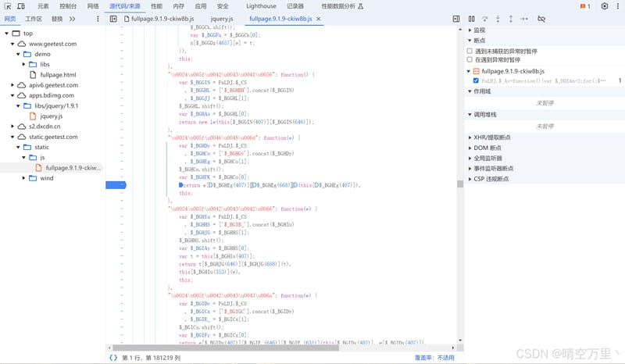Expand the apiv6.geetest.com domain
The height and width of the screenshot is (364, 625).
pyautogui.click(x=12, y=85)
